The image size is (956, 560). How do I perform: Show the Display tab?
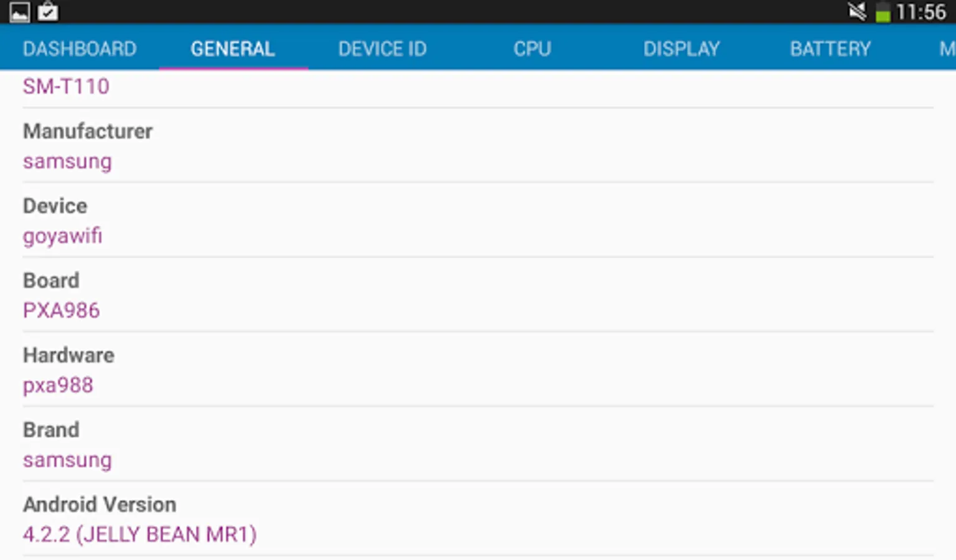pyautogui.click(x=682, y=49)
